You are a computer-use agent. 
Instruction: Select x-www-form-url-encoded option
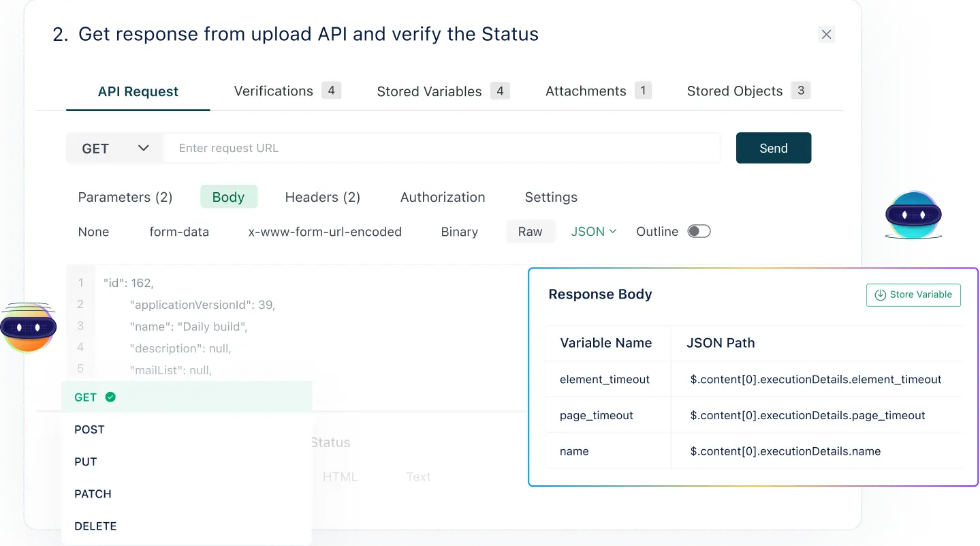(325, 232)
